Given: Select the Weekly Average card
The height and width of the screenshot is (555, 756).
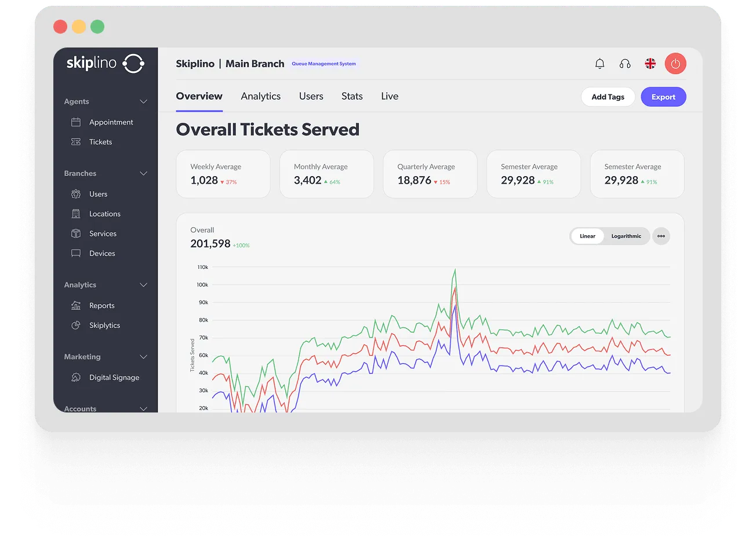Looking at the screenshot, I should tap(223, 174).
